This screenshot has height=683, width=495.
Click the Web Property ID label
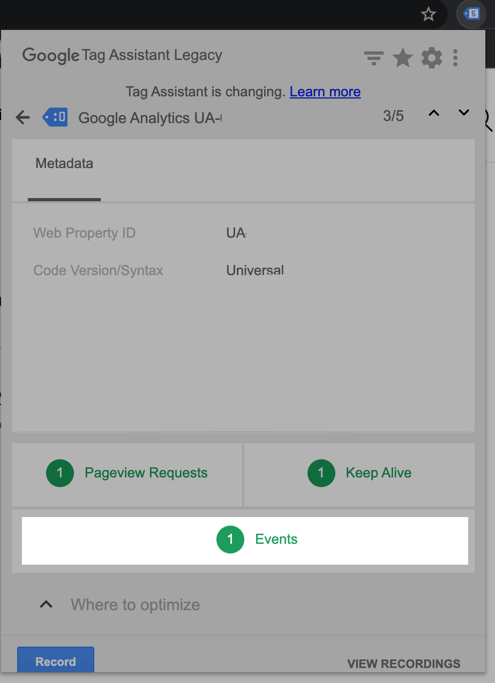(x=84, y=233)
